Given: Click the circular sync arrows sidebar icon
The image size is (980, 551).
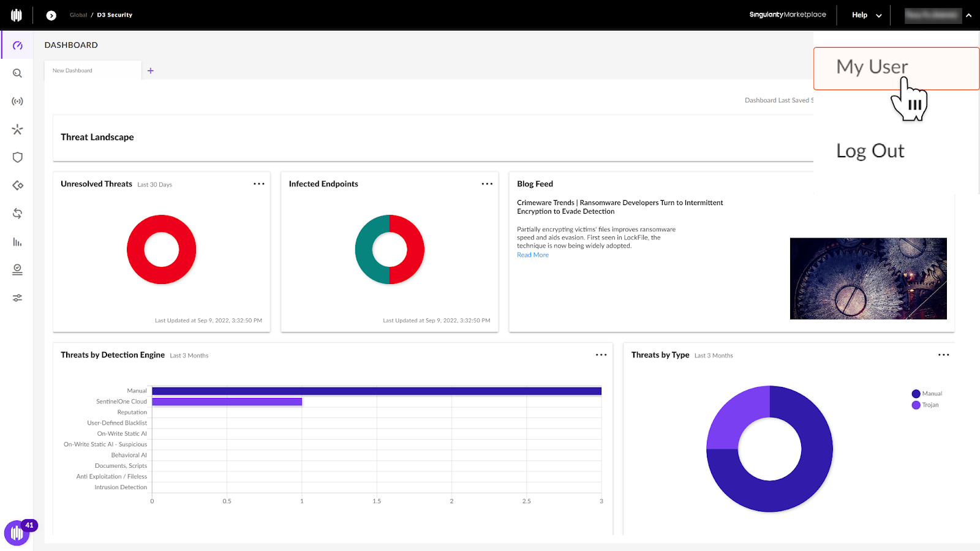Looking at the screenshot, I should click(17, 214).
